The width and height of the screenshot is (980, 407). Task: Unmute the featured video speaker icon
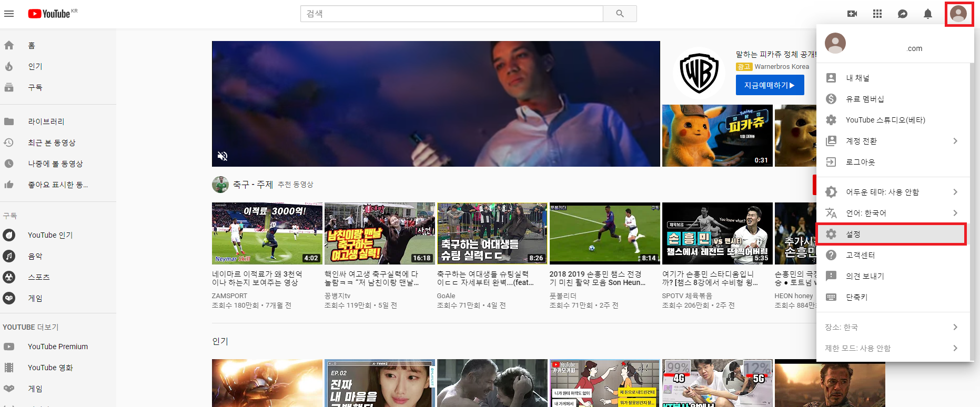pyautogui.click(x=223, y=156)
